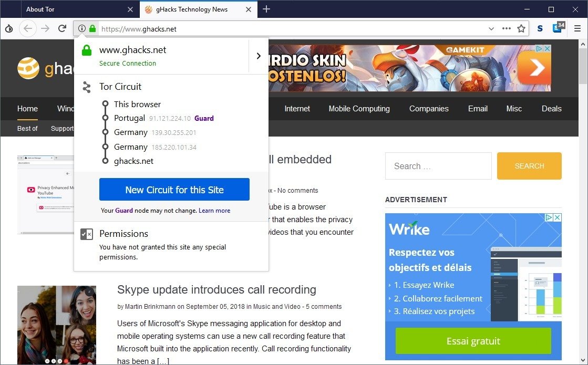The image size is (588, 365).
Task: Click the page vertical scrollbar thumb
Action: tap(583, 66)
